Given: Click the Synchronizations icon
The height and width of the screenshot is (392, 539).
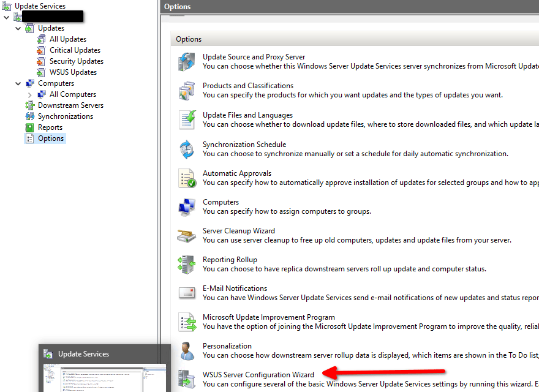Looking at the screenshot, I should [30, 116].
